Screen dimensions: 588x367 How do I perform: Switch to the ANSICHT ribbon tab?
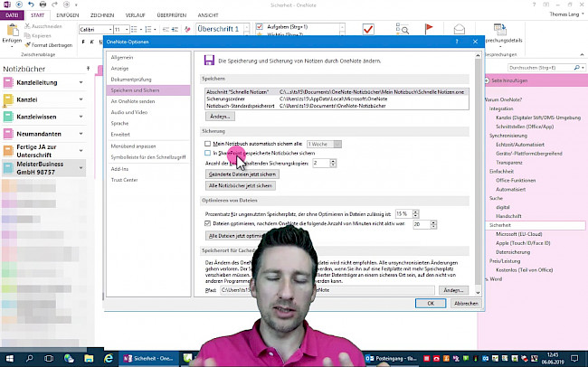point(208,15)
